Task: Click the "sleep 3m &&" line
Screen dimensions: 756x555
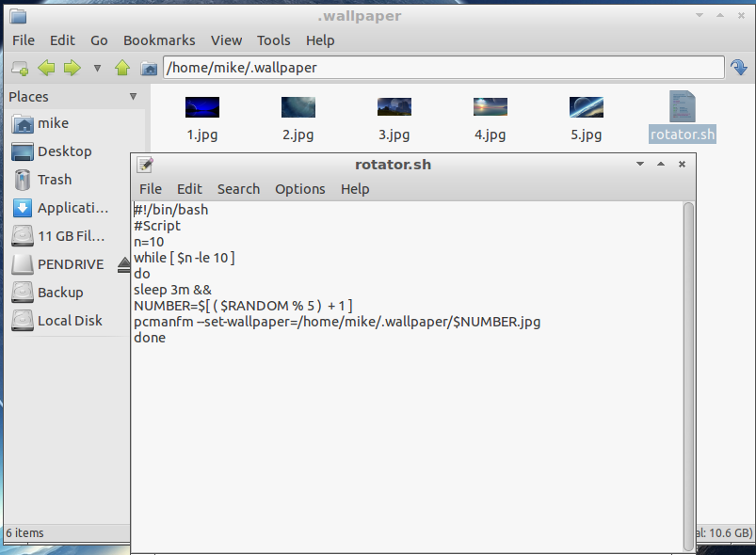Action: click(172, 290)
